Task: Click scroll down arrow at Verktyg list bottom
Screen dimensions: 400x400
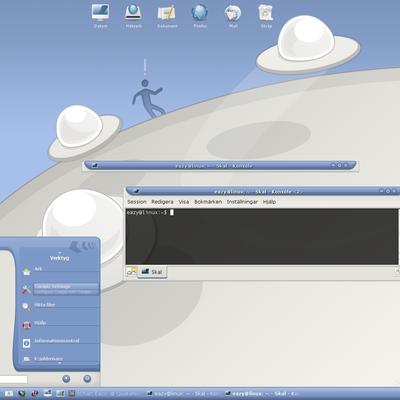Action: 60,363
